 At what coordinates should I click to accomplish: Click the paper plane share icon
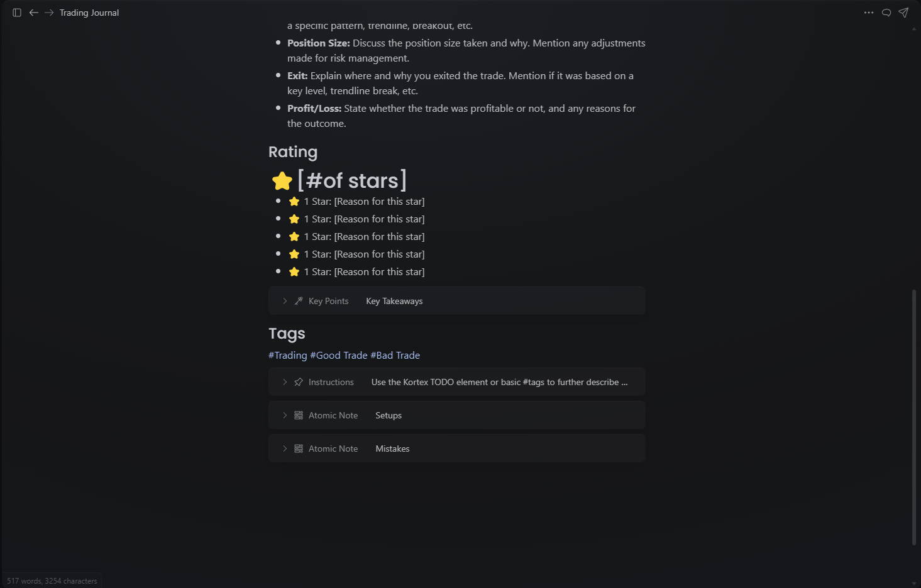903,13
